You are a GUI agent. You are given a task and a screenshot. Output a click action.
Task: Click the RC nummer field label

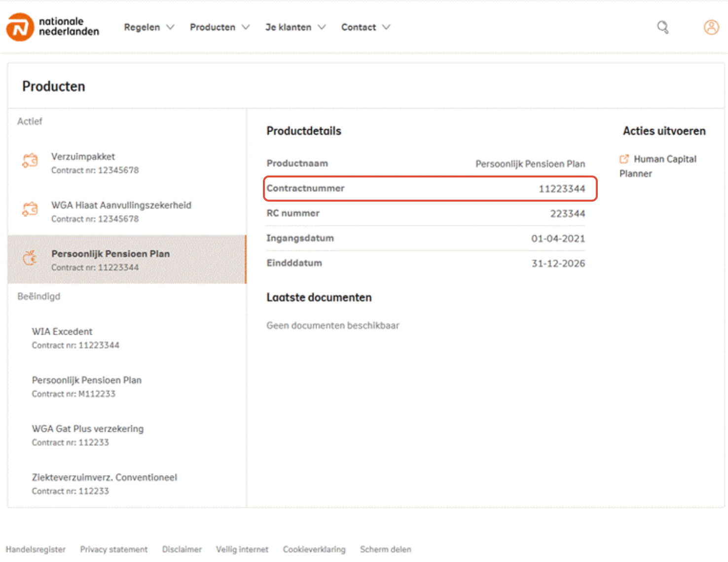(293, 213)
